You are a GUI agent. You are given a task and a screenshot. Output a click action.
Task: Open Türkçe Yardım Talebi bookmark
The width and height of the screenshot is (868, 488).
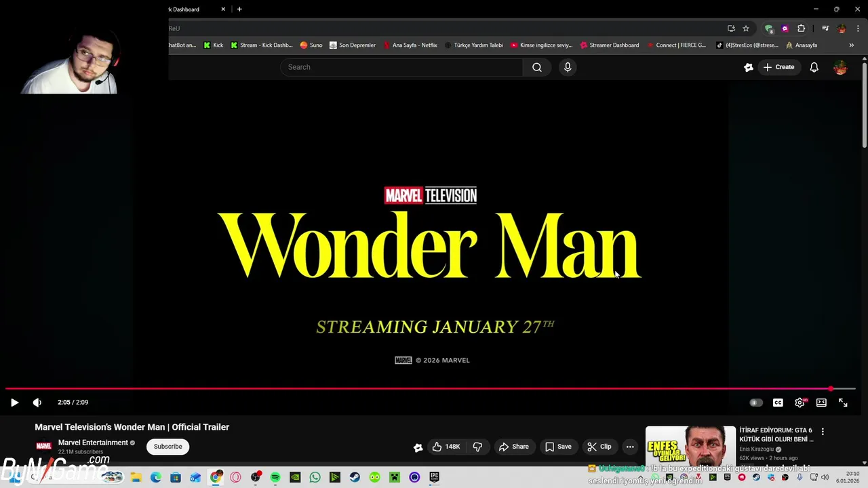click(474, 45)
